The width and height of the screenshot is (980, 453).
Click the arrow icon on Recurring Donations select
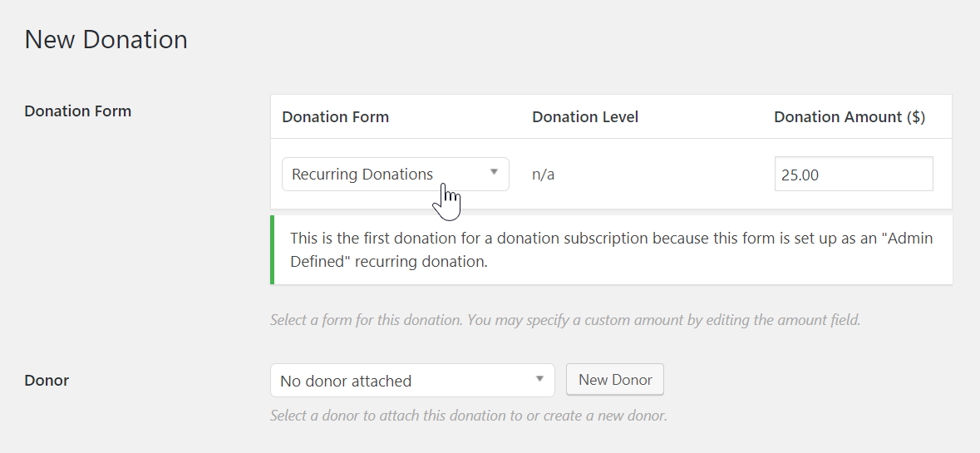(x=494, y=172)
